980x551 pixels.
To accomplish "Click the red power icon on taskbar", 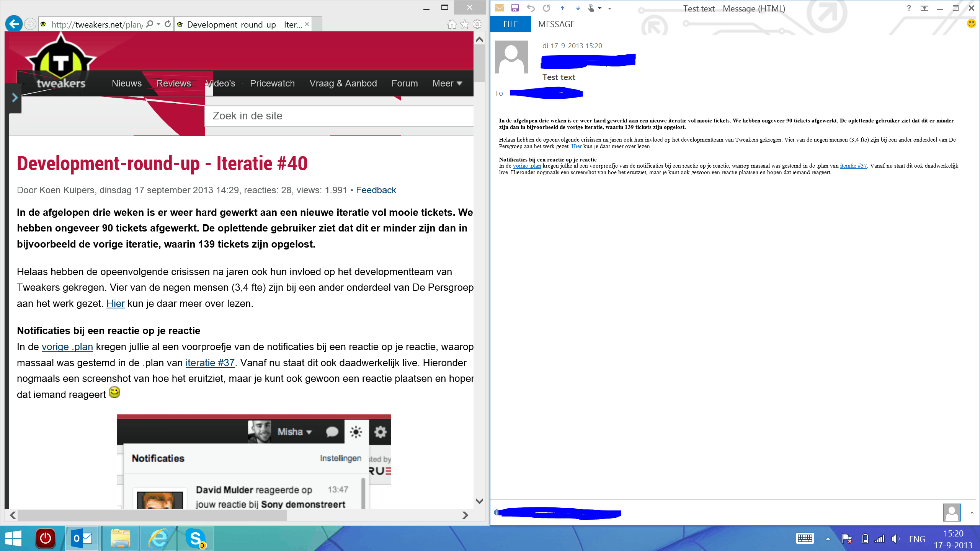I will tap(46, 538).
